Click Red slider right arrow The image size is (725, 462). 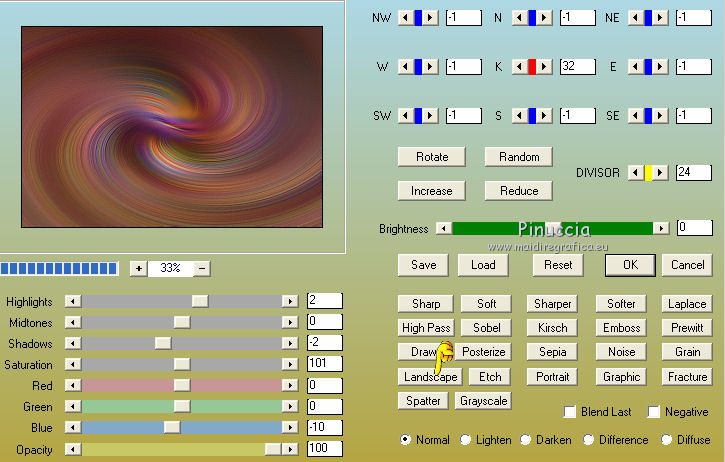[x=290, y=385]
